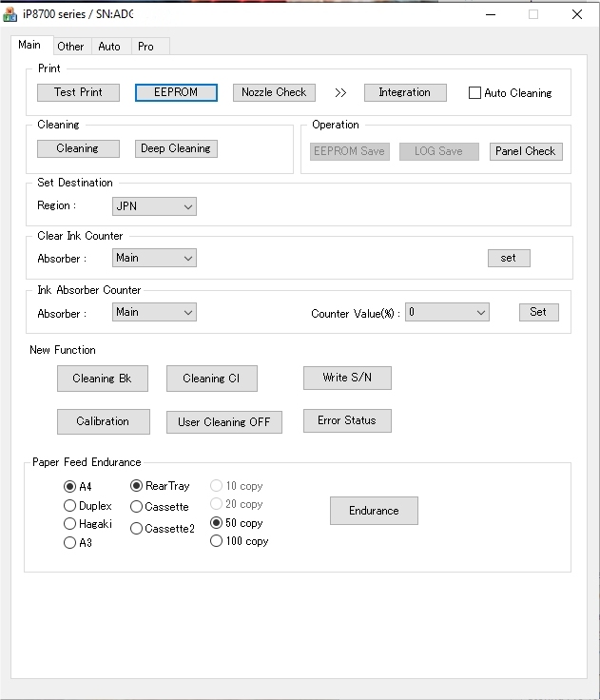Start the Endurance test

tap(374, 511)
